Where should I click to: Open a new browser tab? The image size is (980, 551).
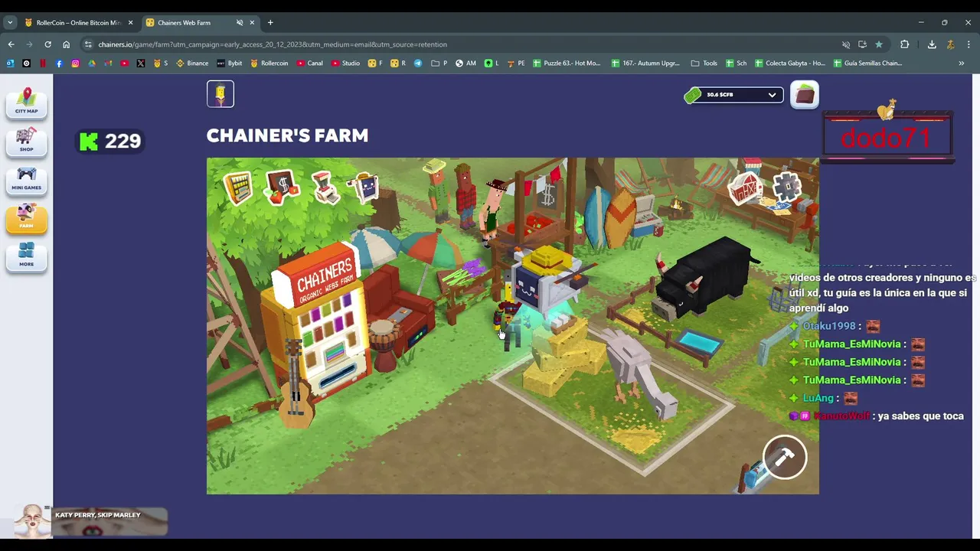point(270,22)
